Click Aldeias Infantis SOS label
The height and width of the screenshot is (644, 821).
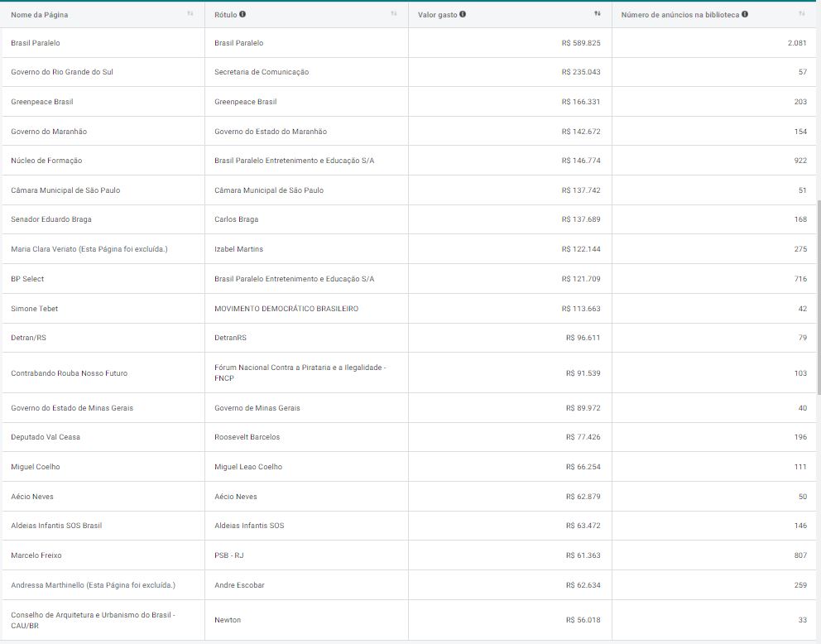click(x=249, y=525)
